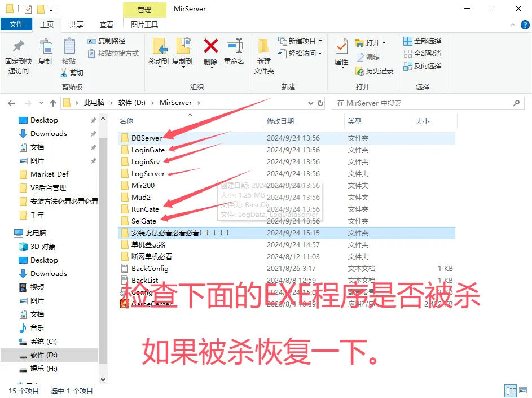This screenshot has width=532, height=398.
Task: Open the recent locations dropdown arrow
Action: 41,103
